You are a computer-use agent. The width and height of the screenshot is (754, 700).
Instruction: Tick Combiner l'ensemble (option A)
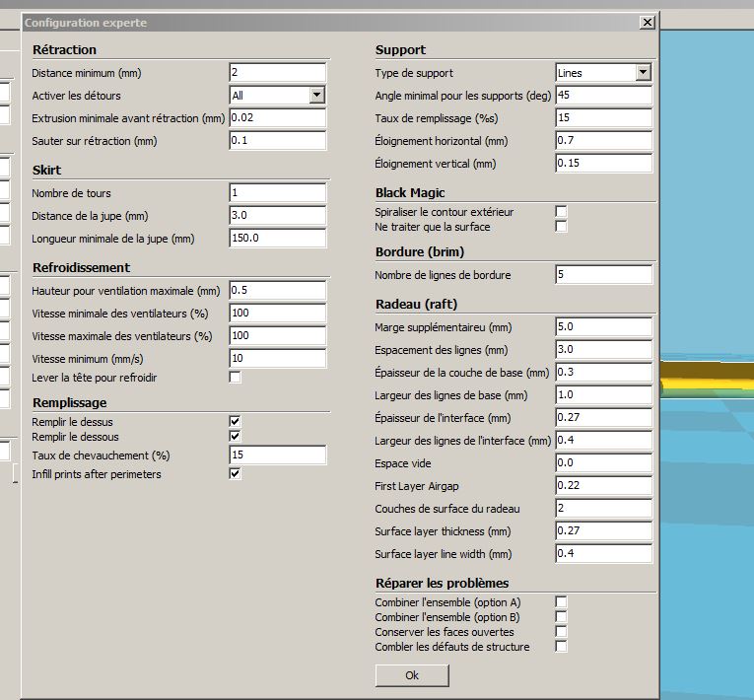561,601
